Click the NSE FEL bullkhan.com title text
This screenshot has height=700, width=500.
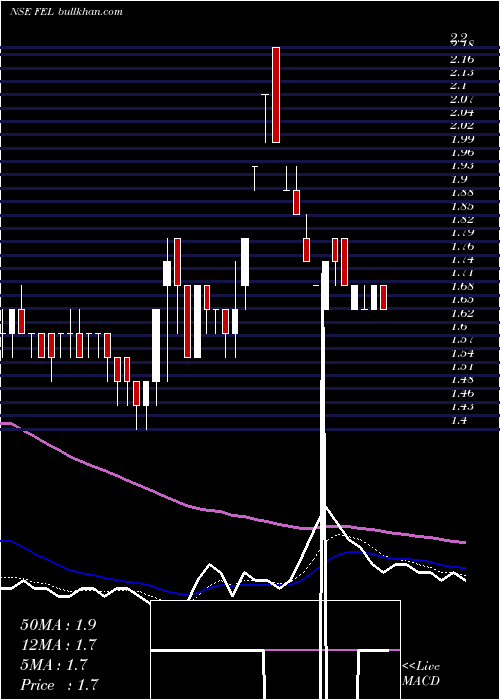click(x=66, y=12)
